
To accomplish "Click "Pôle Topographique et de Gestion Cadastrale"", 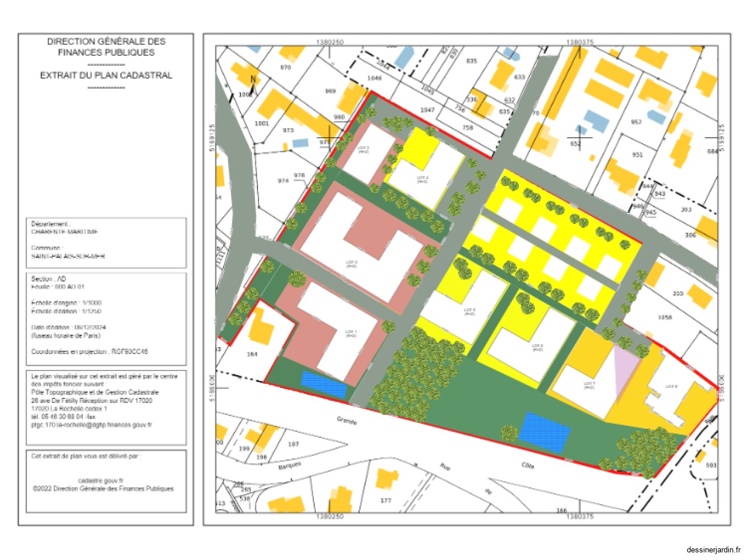I will pos(95,393).
